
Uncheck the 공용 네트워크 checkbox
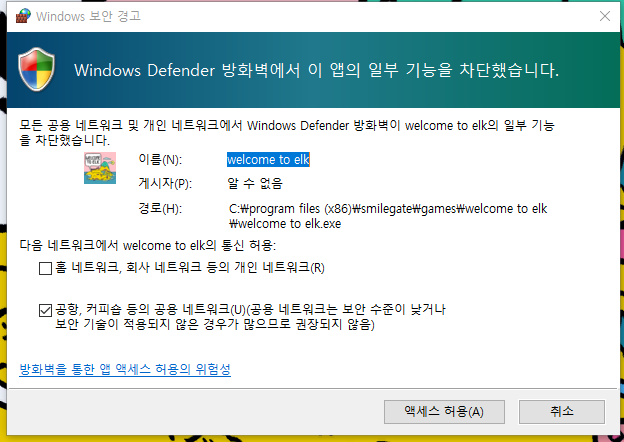point(45,310)
